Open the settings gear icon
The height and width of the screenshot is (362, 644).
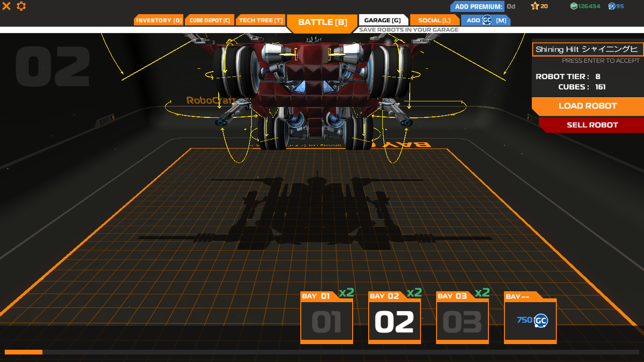click(x=21, y=6)
